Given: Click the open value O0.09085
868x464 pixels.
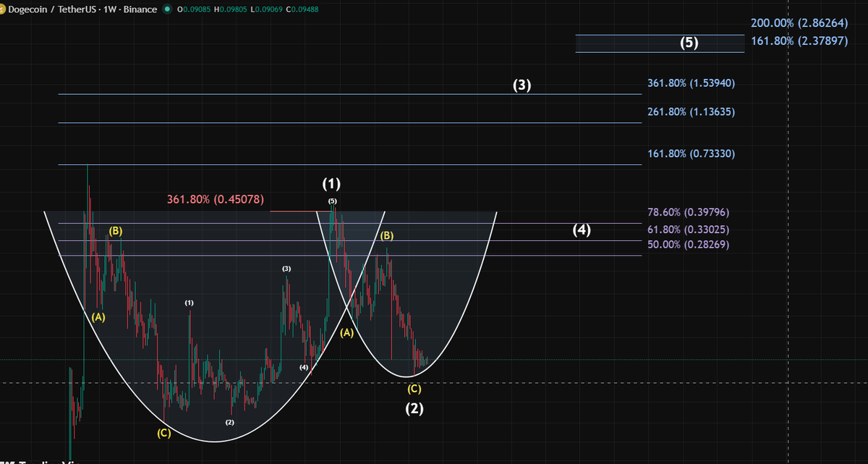Looking at the screenshot, I should pos(194,10).
